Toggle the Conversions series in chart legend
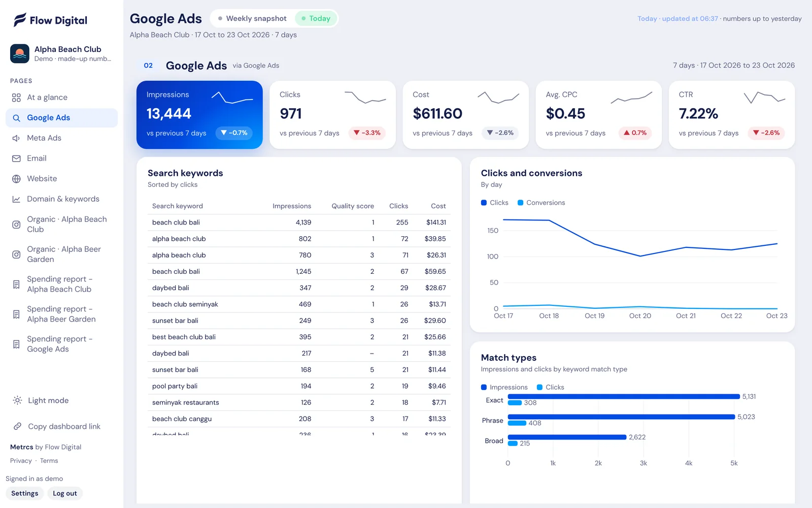 click(x=541, y=203)
